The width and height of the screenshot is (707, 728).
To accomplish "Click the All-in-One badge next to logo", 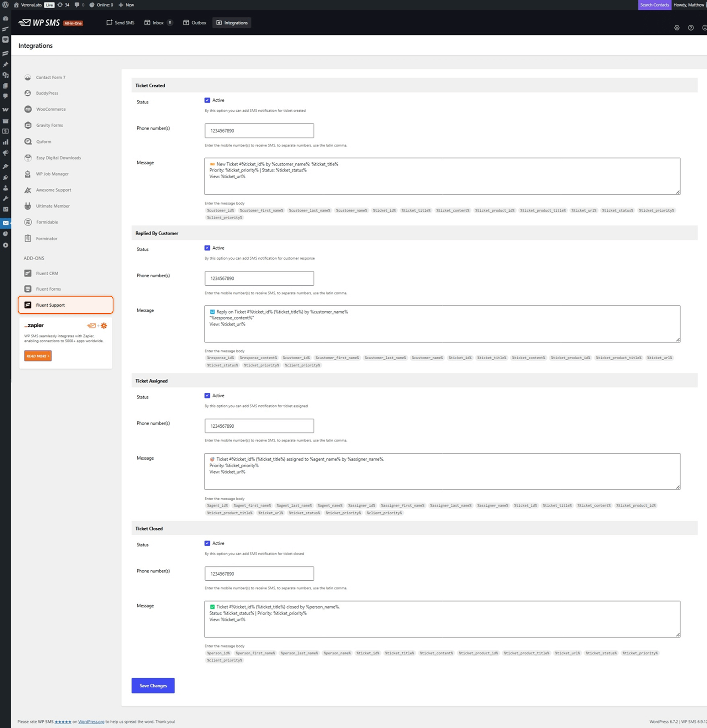I will [73, 23].
